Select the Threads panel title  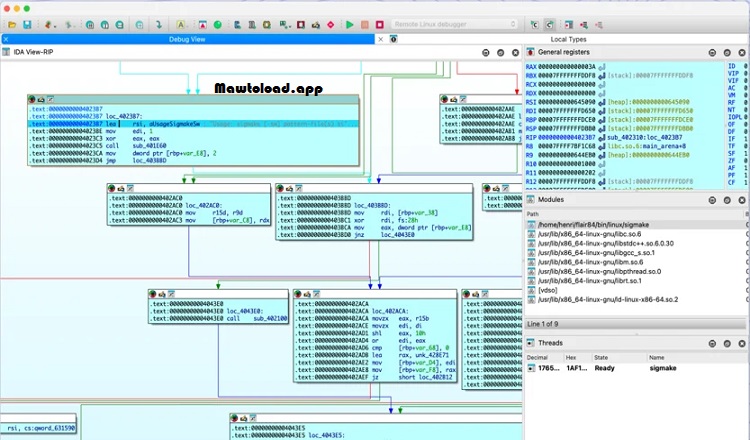pyautogui.click(x=550, y=343)
